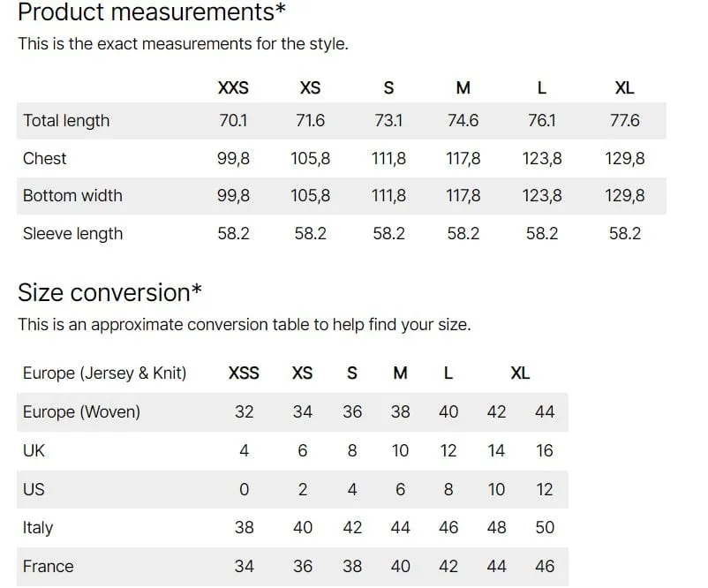Click the Italy row label

pos(38,527)
